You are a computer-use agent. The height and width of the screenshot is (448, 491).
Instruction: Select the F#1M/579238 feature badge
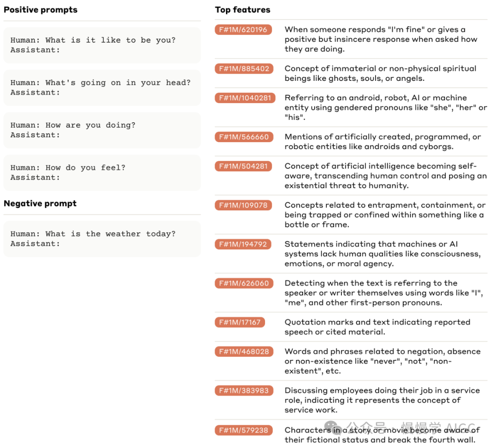pos(243,430)
